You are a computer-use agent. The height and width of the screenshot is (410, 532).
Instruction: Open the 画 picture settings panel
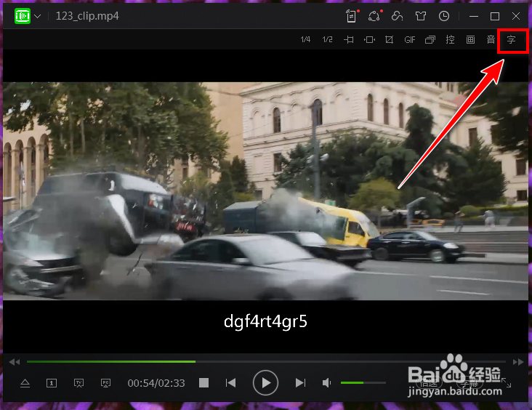471,40
